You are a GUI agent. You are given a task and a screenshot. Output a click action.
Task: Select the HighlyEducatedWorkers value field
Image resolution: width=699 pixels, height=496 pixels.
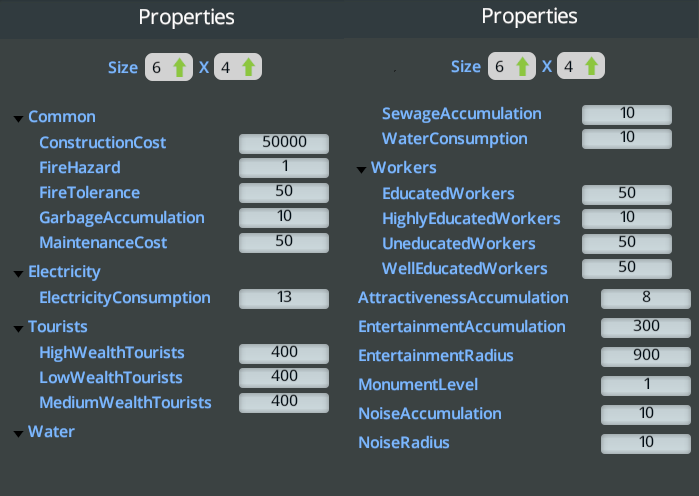tap(627, 218)
